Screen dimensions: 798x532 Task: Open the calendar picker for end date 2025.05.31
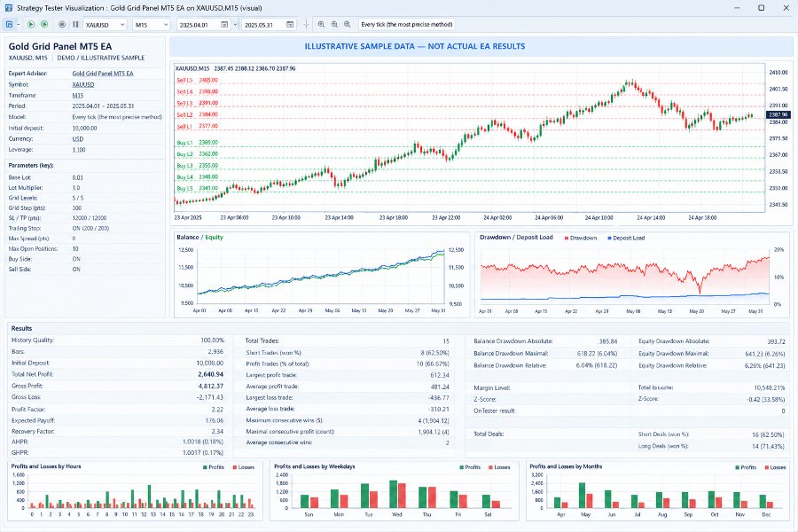pyautogui.click(x=290, y=25)
